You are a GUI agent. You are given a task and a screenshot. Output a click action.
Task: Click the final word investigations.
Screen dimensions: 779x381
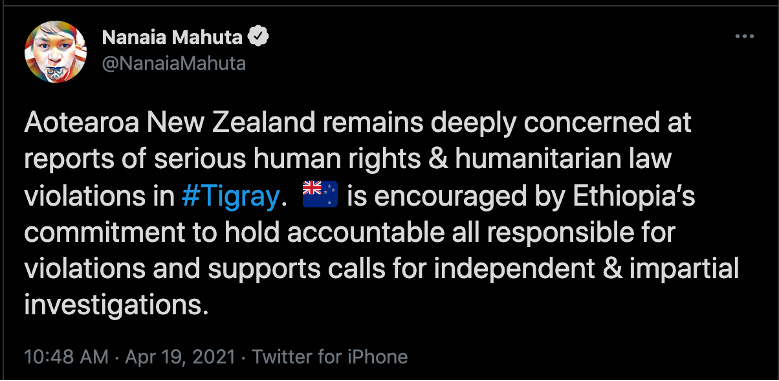(x=116, y=306)
